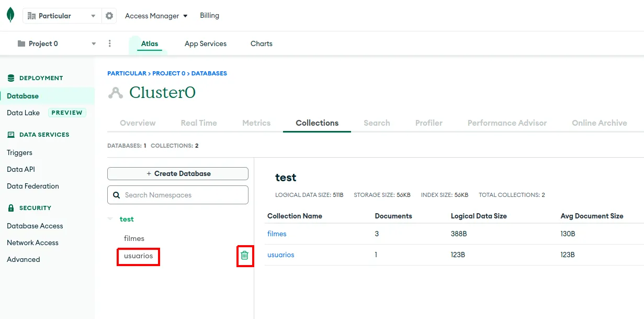Open the Particular organization dropdown

coord(62,16)
